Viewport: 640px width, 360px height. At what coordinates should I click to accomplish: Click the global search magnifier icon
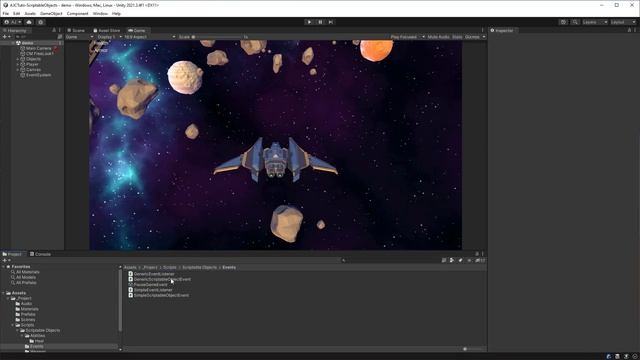pos(575,22)
